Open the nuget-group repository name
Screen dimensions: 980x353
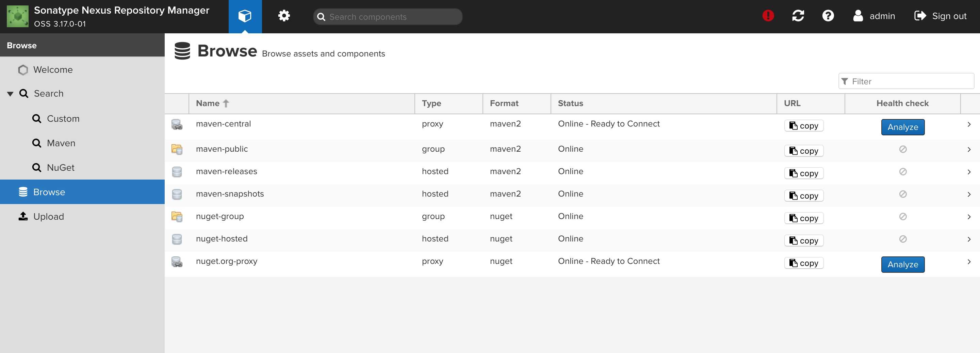[220, 216]
